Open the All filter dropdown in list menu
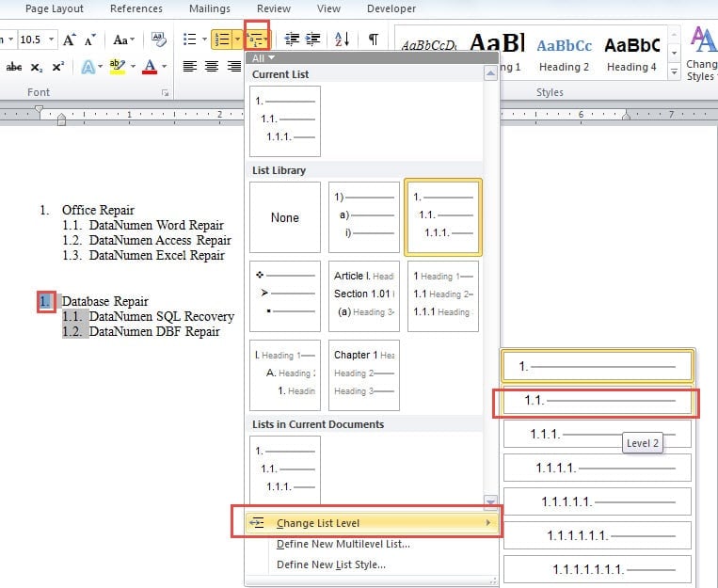718x588 pixels. [263, 58]
